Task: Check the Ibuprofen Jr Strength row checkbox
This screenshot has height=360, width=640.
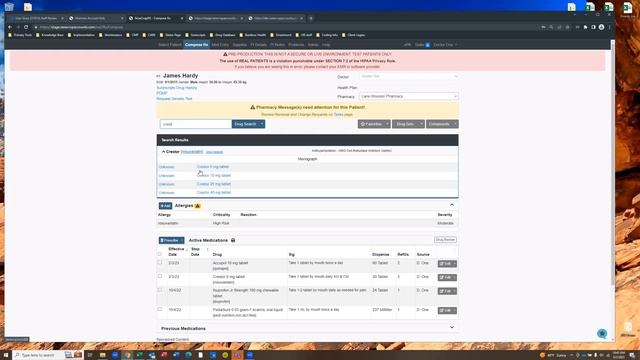Action: (160, 290)
